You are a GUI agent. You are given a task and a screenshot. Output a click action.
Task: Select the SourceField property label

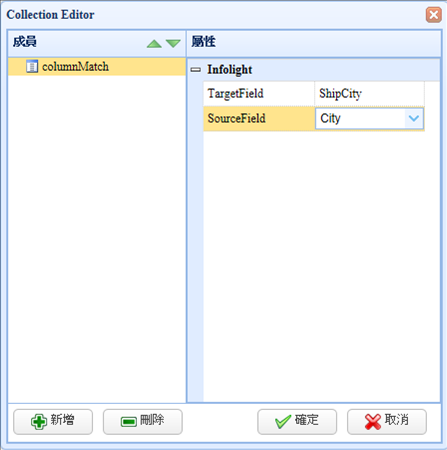click(236, 118)
